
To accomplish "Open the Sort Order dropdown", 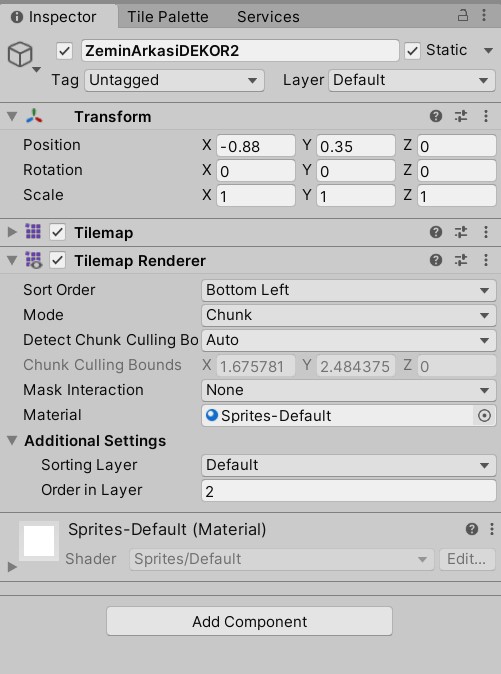I will pos(348,290).
